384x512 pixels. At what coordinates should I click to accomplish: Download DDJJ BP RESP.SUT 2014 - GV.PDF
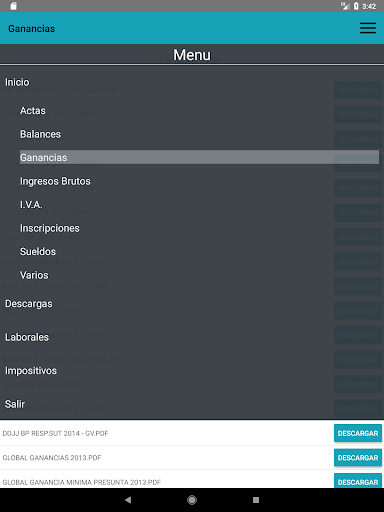click(358, 433)
